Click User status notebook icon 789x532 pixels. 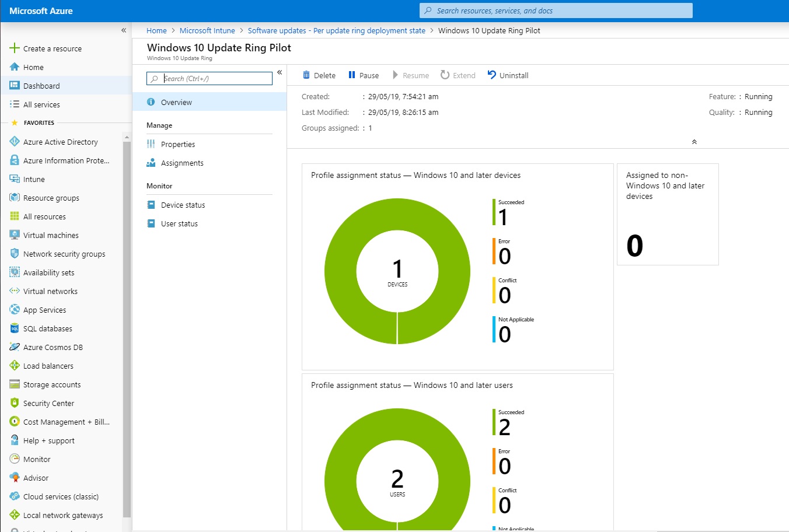coord(151,223)
